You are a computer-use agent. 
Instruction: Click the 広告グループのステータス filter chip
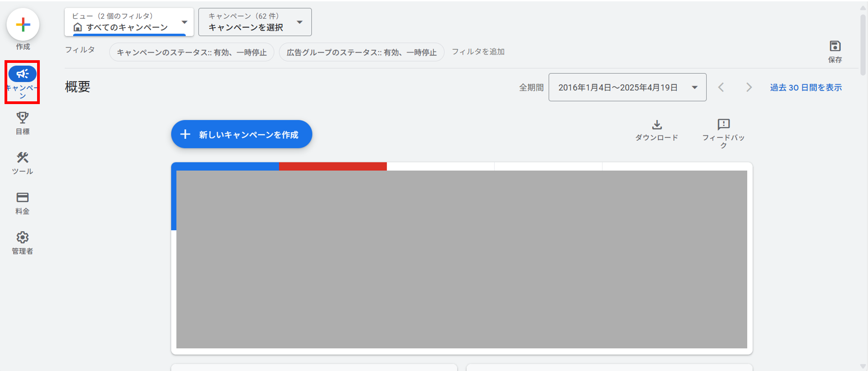pyautogui.click(x=362, y=52)
